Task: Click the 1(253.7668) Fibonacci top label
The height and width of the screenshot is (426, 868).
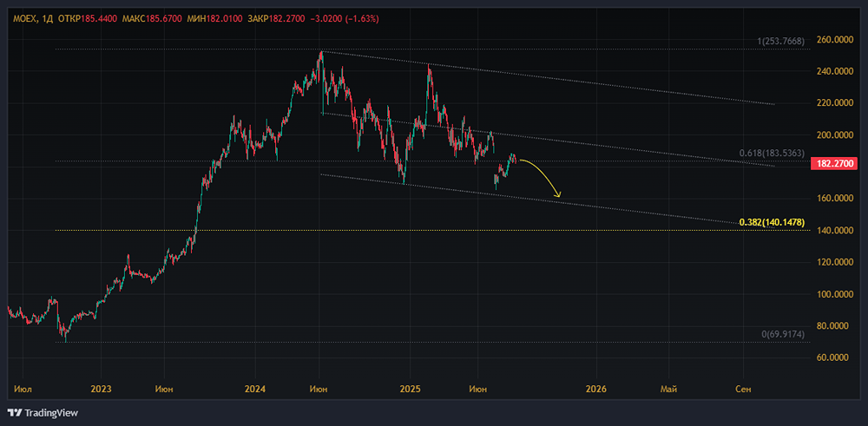Action: 781,41
